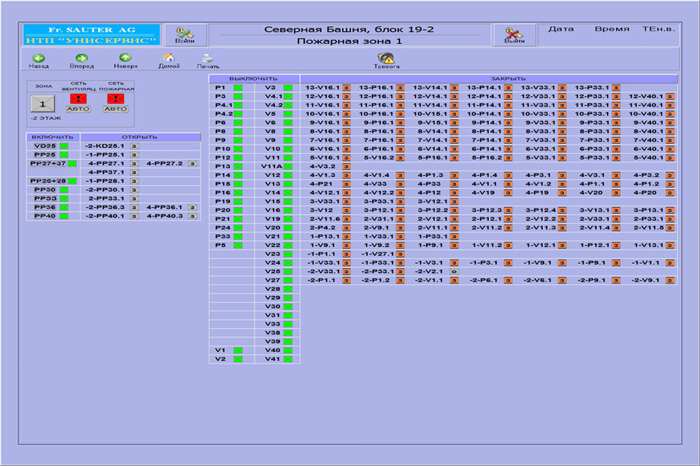700x466 pixels.
Task: Click the indicator next to -2-KD25.1
Action: [x=134, y=146]
